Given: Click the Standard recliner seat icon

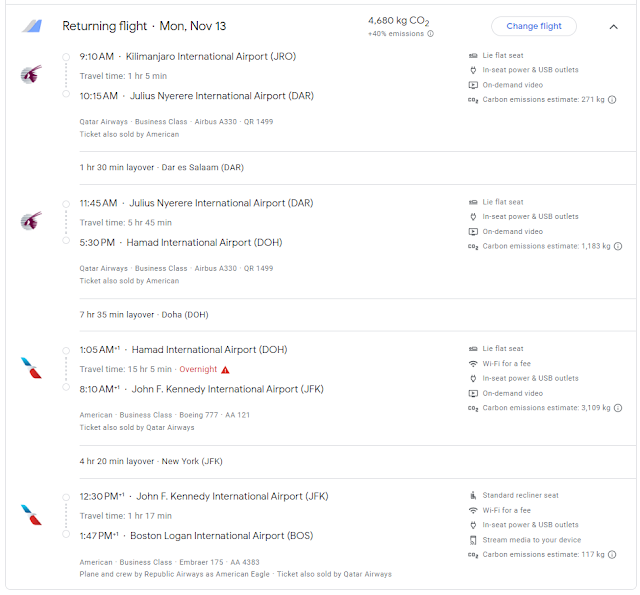Looking at the screenshot, I should tap(473, 495).
